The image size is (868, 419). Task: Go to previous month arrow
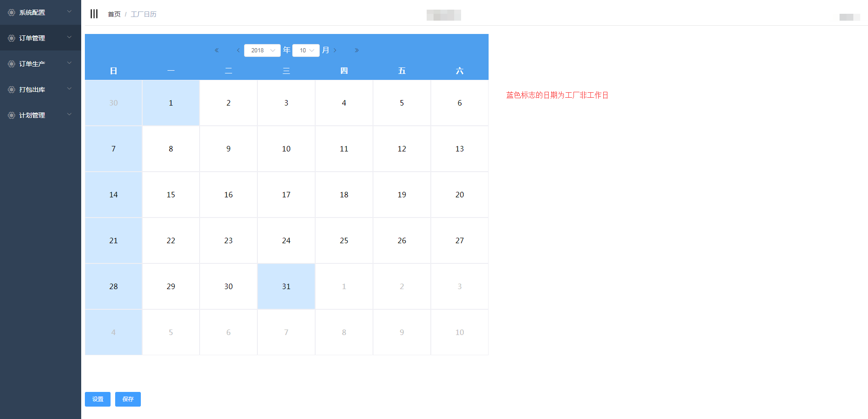(238, 50)
